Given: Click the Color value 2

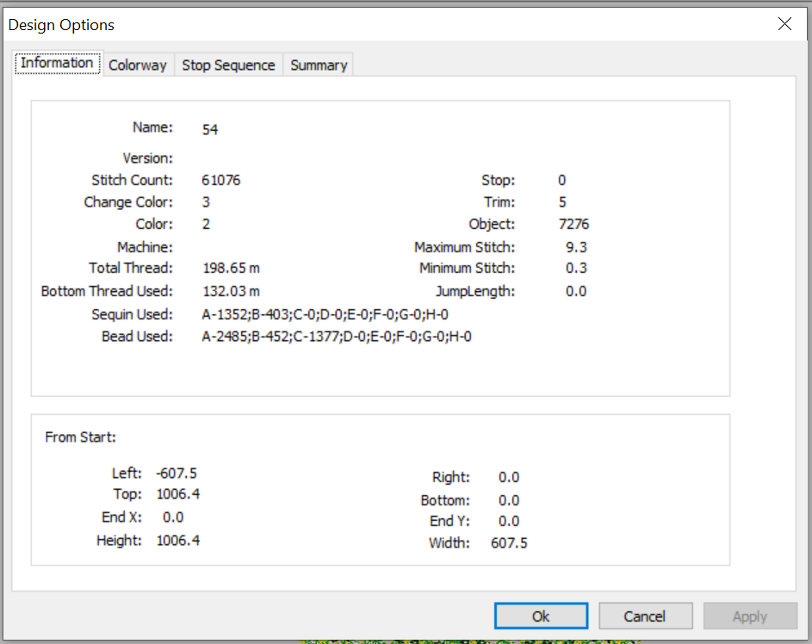Looking at the screenshot, I should click(x=206, y=224).
